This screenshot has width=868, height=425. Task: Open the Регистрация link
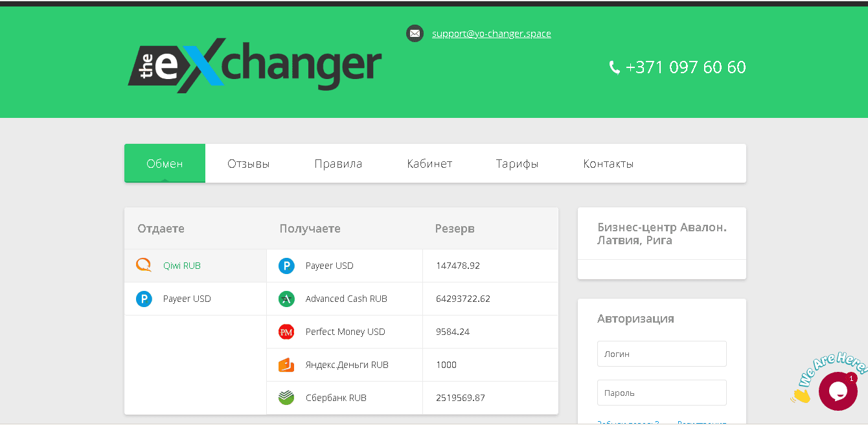click(x=701, y=422)
